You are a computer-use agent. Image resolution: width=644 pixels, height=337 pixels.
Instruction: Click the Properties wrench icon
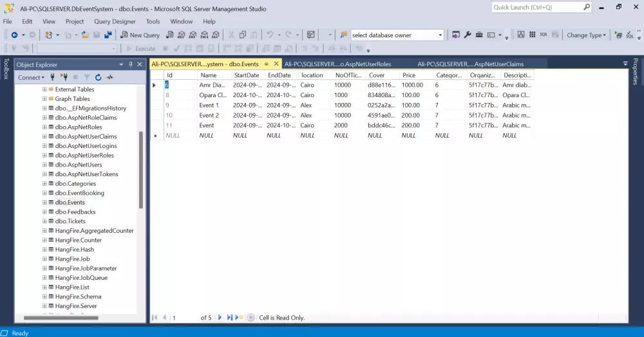pos(468,35)
